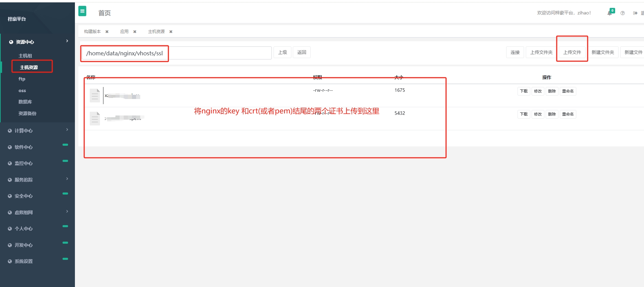Close the 构建版本 tab with its x
The width and height of the screenshot is (644, 287).
(107, 32)
